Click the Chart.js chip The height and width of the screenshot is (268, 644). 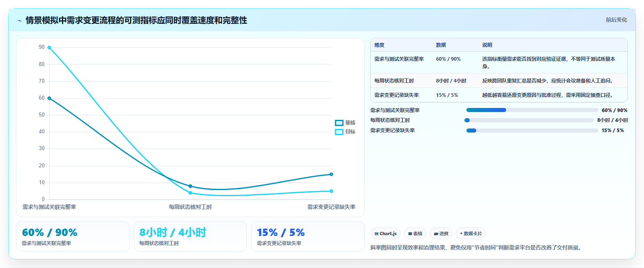point(386,234)
